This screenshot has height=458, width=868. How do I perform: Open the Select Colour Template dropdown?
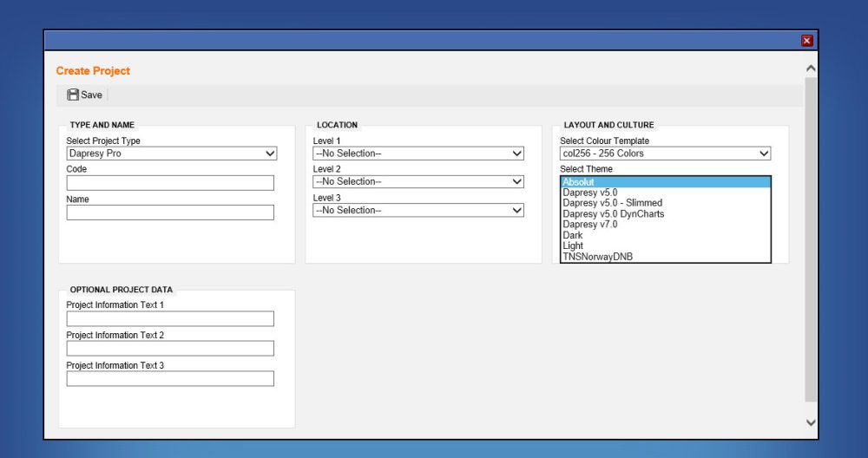click(x=665, y=154)
